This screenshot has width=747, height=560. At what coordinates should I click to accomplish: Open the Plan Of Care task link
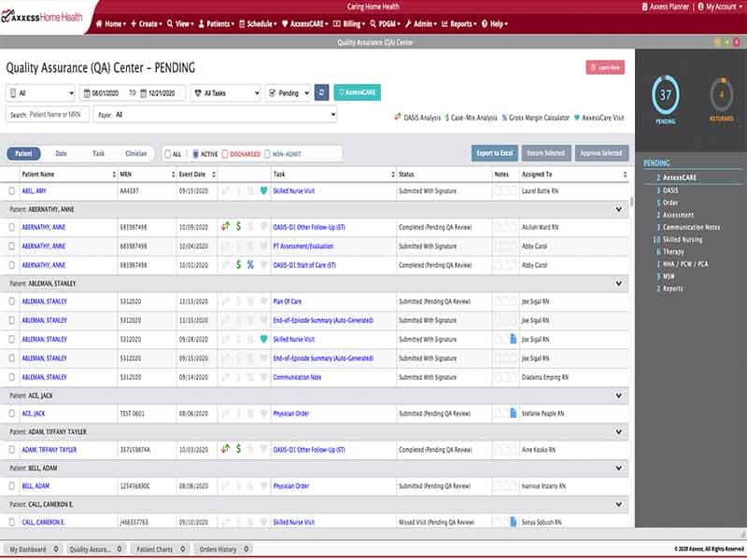290,301
